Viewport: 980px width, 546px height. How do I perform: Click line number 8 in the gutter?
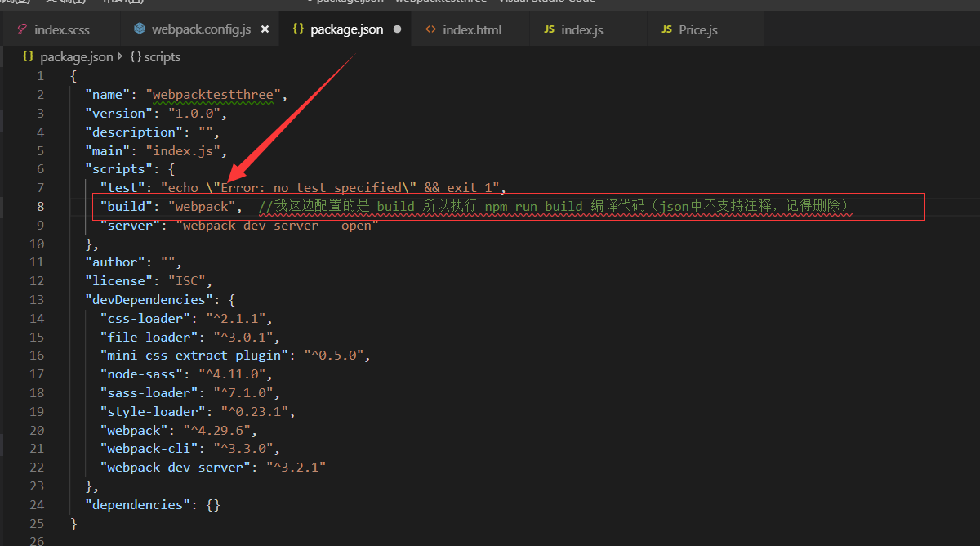(x=40, y=206)
